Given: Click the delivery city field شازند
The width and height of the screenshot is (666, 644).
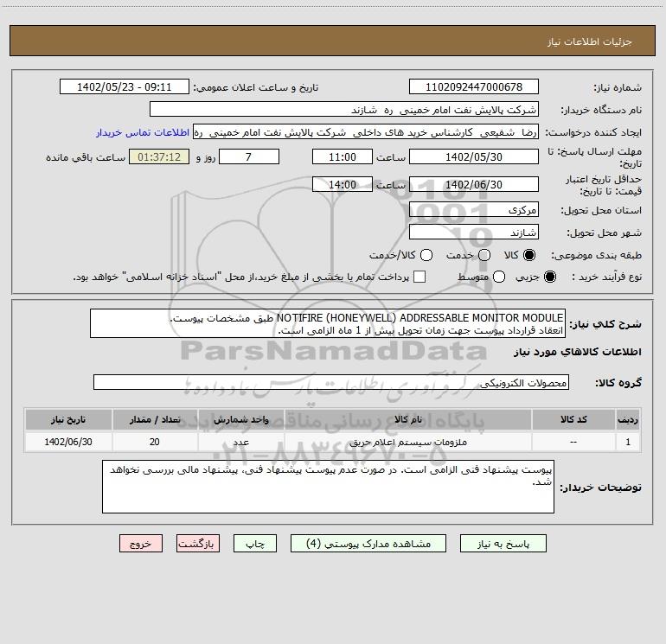Looking at the screenshot, I should pyautogui.click(x=474, y=233).
